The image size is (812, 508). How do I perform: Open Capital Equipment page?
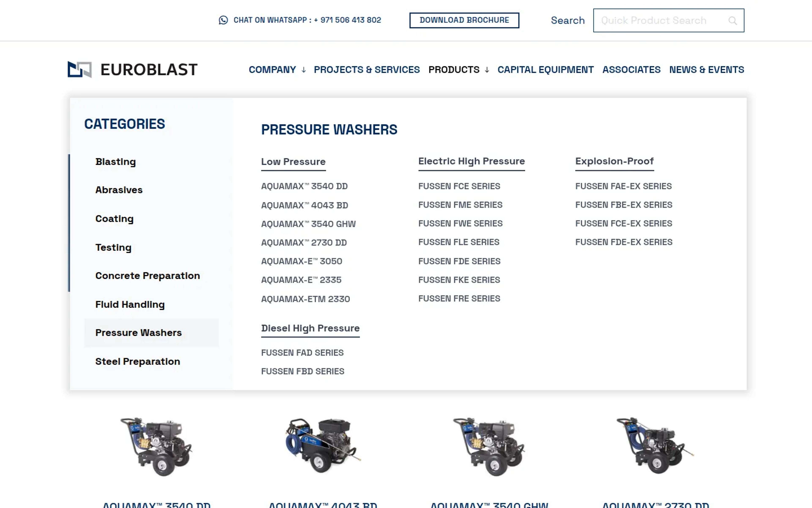tap(545, 70)
